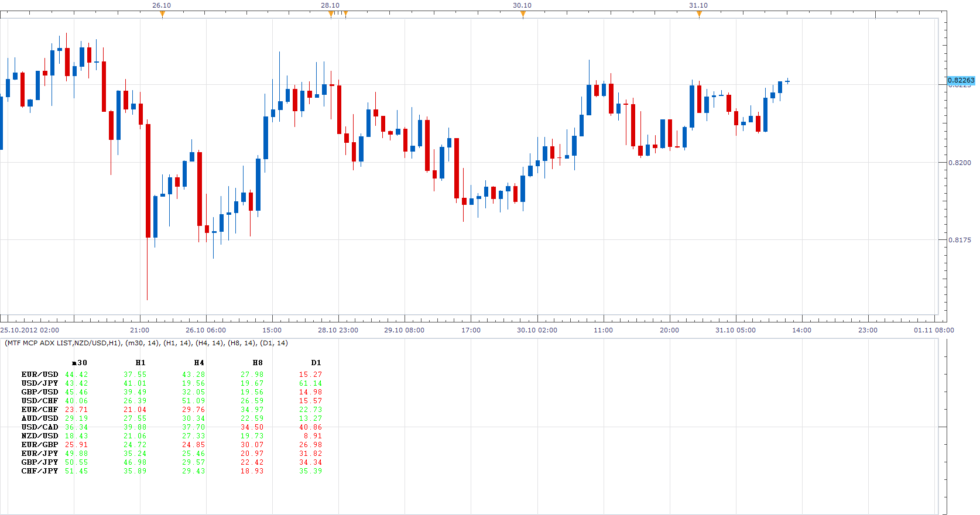Click the 0.8200 price axis label
The height and width of the screenshot is (515, 980).
pos(961,163)
